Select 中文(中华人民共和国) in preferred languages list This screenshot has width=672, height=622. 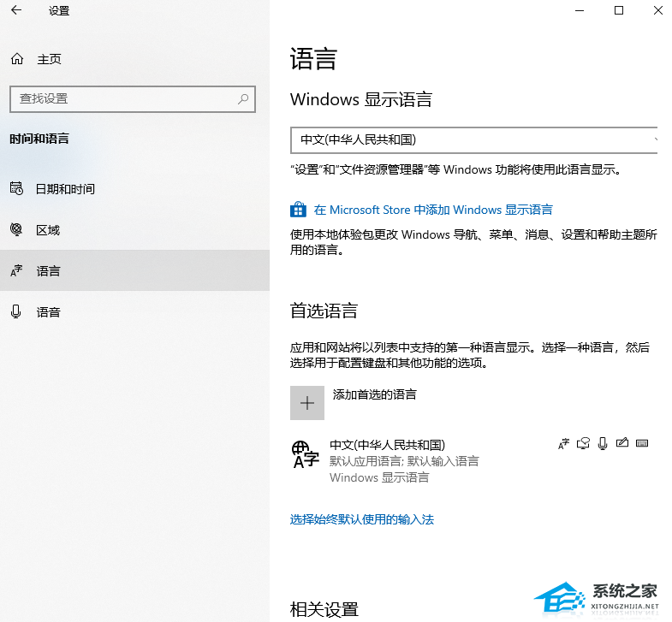[x=474, y=460]
